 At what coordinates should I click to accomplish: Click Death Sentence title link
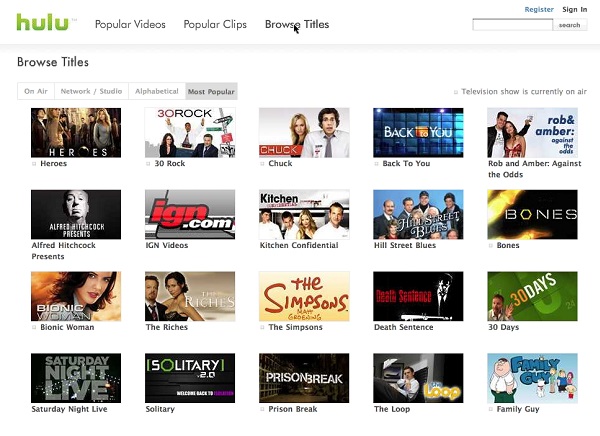point(404,327)
